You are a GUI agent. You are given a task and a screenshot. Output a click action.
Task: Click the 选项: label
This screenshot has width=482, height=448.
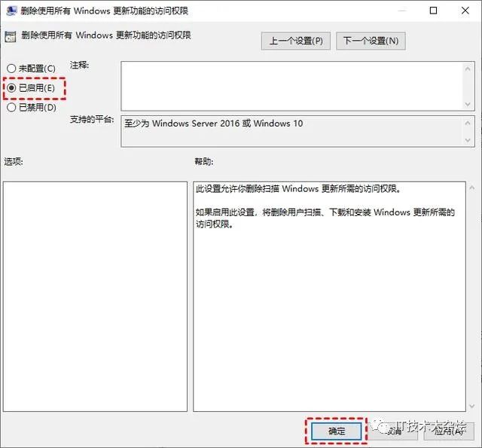click(x=14, y=161)
